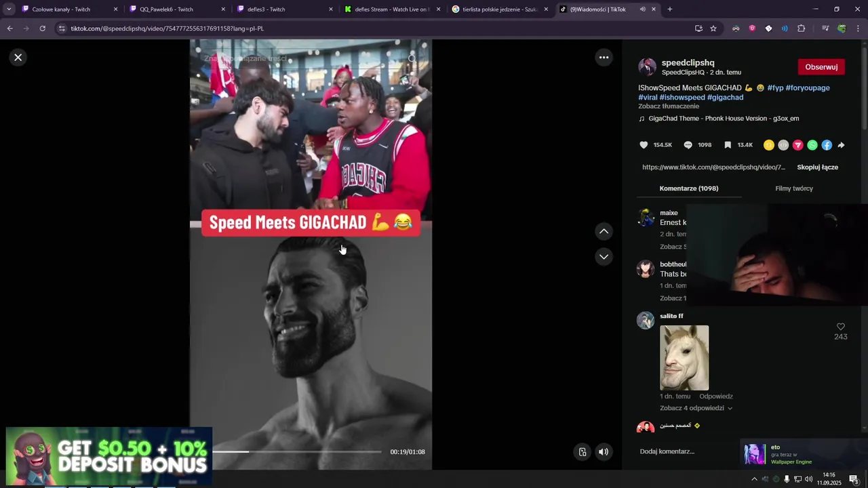868x488 pixels.
Task: Click search magnifier icon on video
Action: click(x=412, y=59)
